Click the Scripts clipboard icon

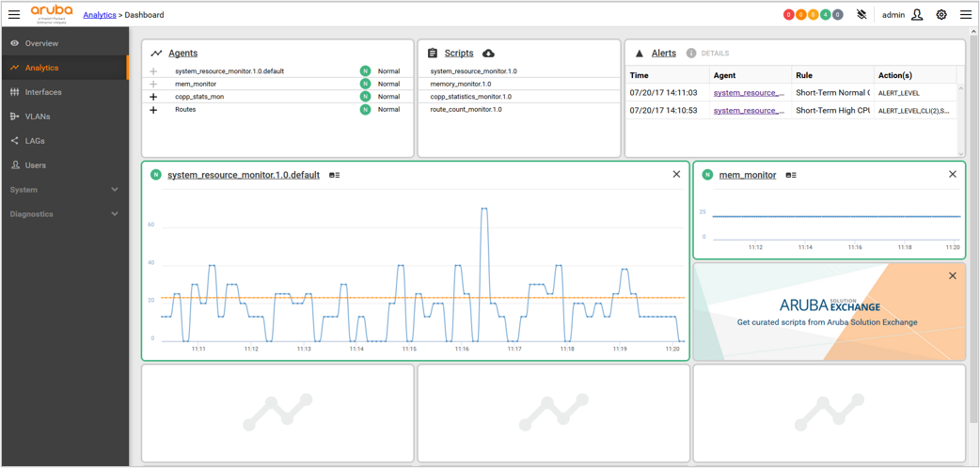[433, 54]
